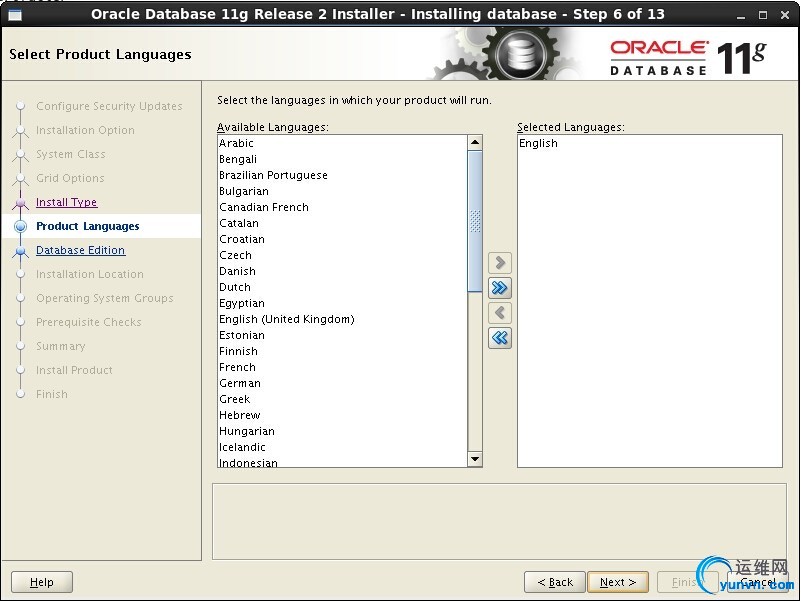Proceed with the Next button
Screen dimensions: 801x602
click(618, 582)
